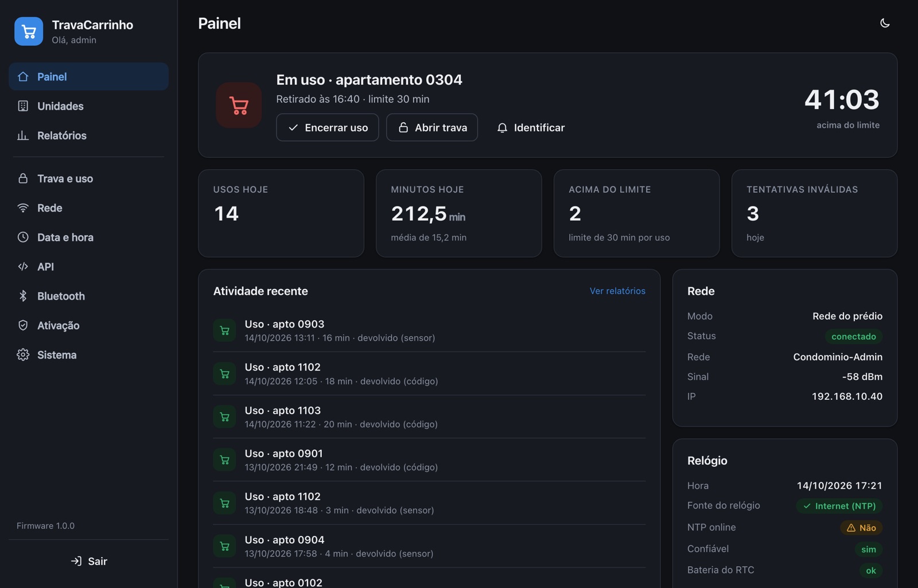
Task: Click the TravaCarrinho cart logo
Action: pyautogui.click(x=29, y=32)
